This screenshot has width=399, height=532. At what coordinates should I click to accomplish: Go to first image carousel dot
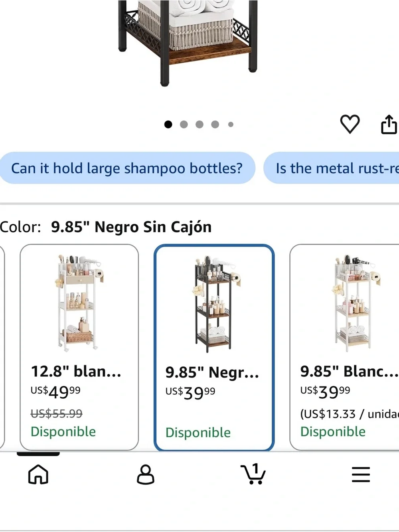pos(168,125)
